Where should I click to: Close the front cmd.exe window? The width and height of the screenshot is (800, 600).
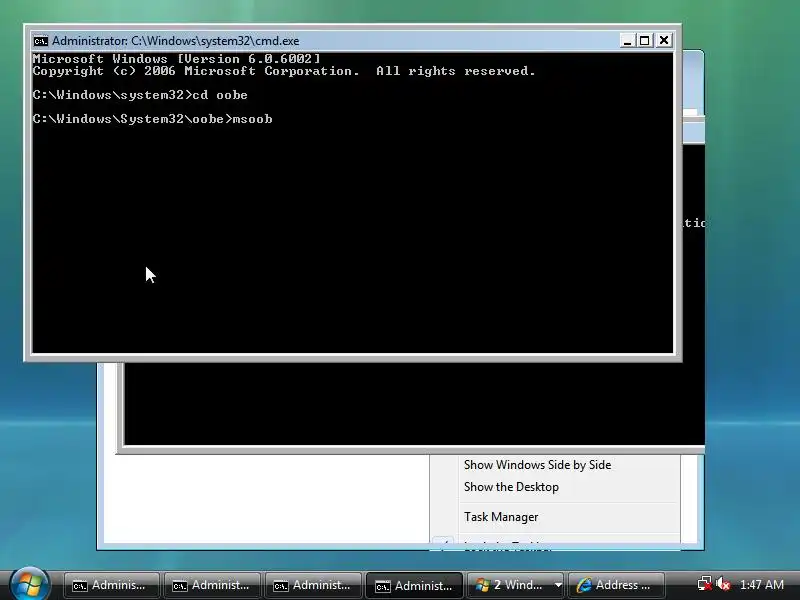pyautogui.click(x=664, y=40)
